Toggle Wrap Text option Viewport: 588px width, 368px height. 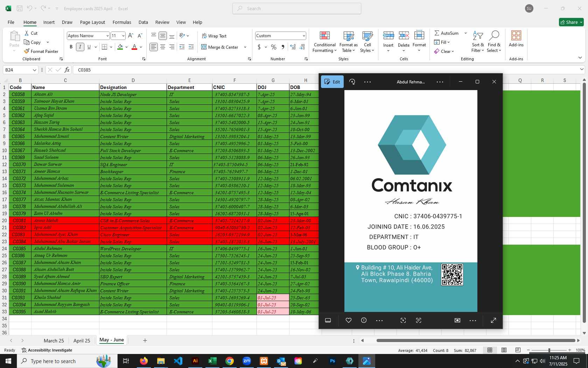pyautogui.click(x=214, y=36)
